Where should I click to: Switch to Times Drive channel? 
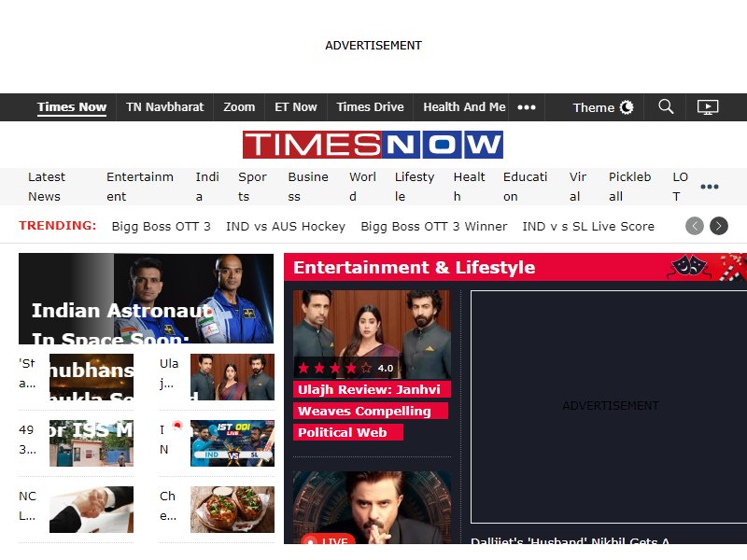click(370, 107)
